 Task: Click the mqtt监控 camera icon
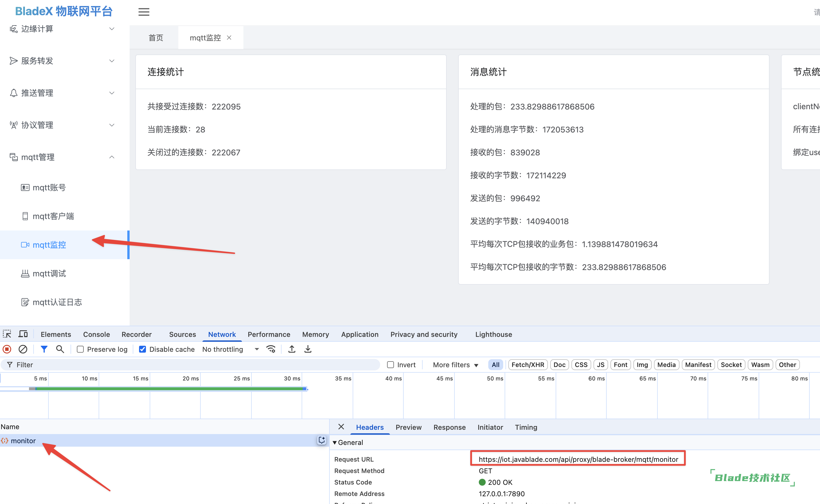pos(25,245)
